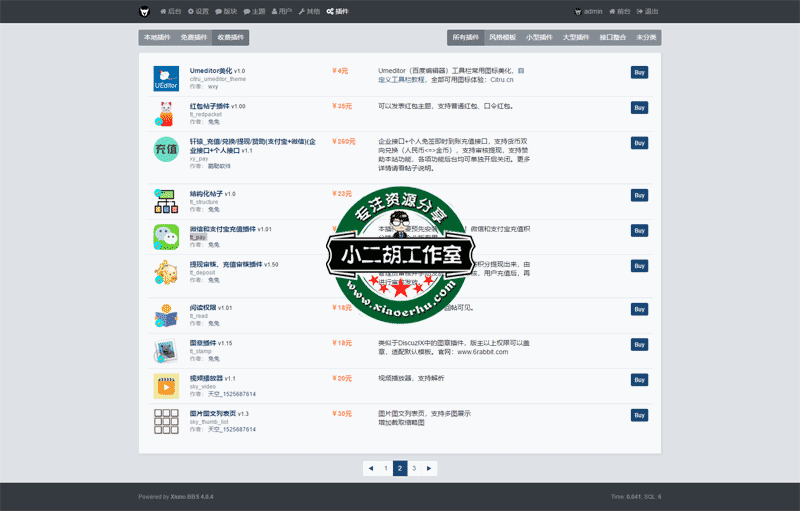
Task: Open the 用户 menu in navbar
Action: click(282, 11)
